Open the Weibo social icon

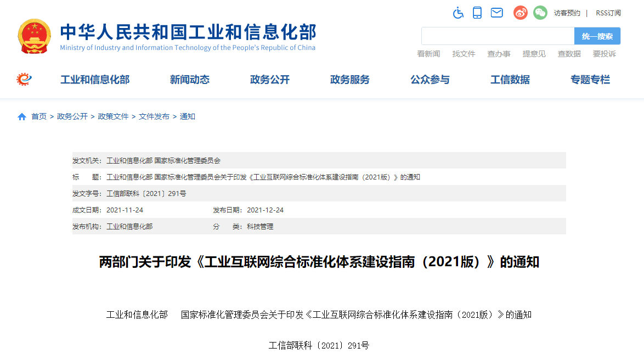[520, 13]
